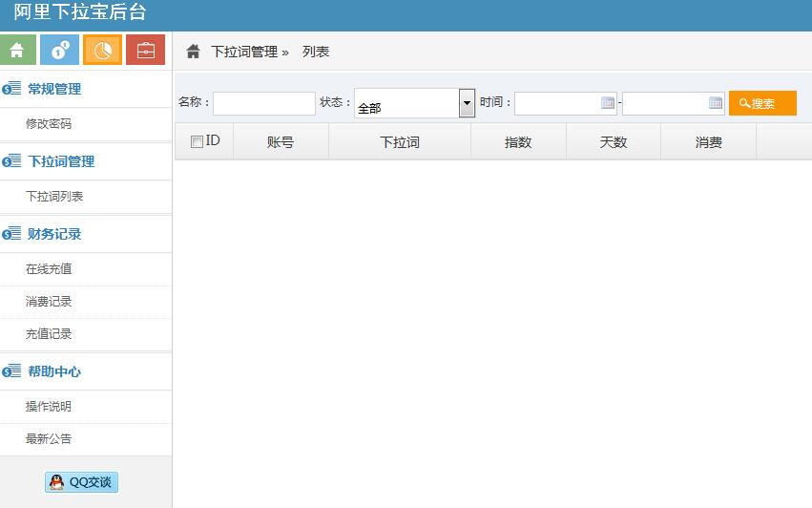Open the 修改密码 link
Image resolution: width=812 pixels, height=508 pixels.
click(x=49, y=124)
